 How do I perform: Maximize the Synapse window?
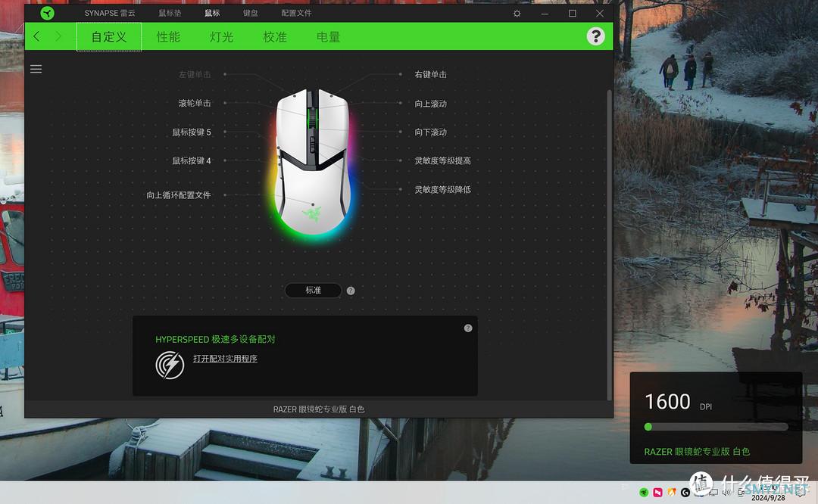(573, 14)
